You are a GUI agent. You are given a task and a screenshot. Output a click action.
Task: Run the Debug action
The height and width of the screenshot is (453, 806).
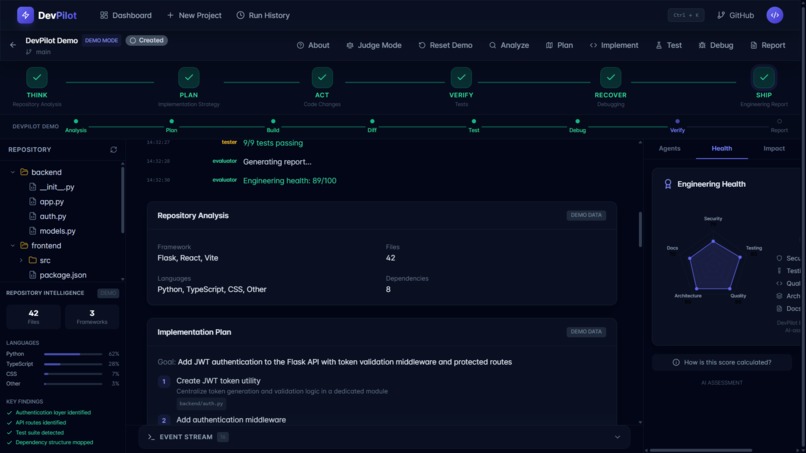(x=716, y=45)
